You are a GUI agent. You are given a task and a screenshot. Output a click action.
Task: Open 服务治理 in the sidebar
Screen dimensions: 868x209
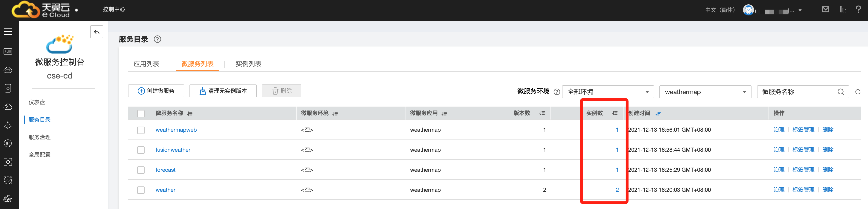click(39, 137)
